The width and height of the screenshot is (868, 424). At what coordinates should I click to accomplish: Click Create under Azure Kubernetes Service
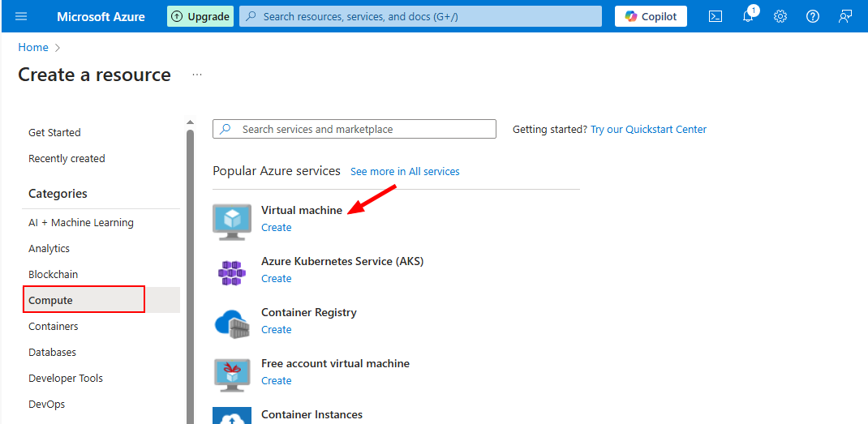277,278
